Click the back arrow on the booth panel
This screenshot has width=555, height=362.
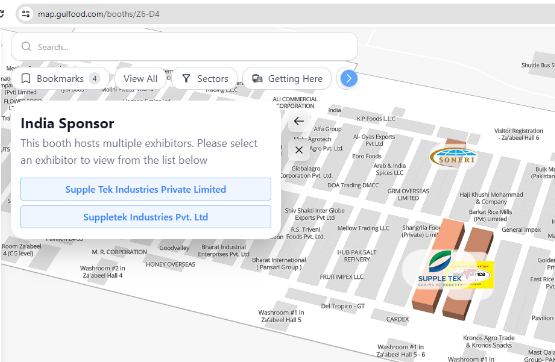[x=299, y=121]
